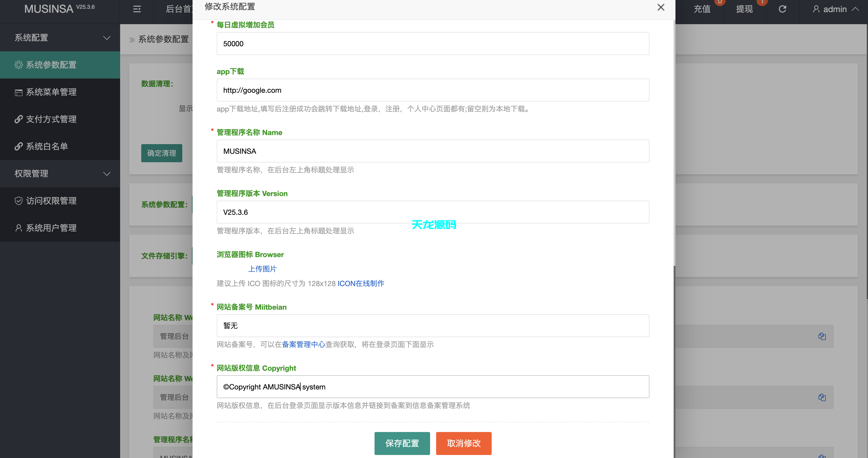Select the 访问权限管理 shield icon
The height and width of the screenshot is (458, 868).
[18, 201]
